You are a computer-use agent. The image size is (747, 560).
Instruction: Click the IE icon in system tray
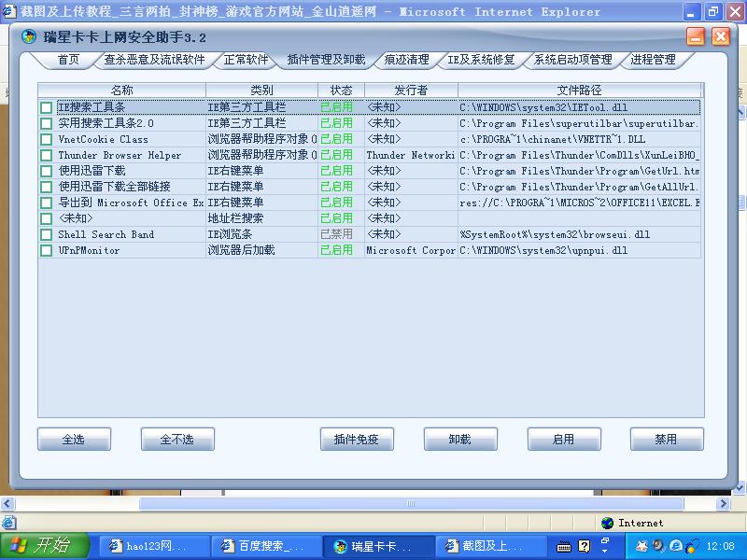pos(675,546)
